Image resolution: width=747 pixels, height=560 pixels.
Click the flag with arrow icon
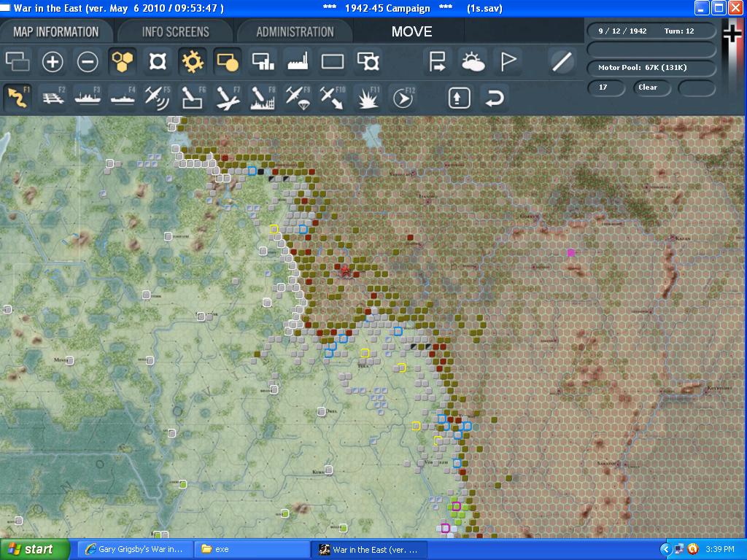[x=438, y=62]
